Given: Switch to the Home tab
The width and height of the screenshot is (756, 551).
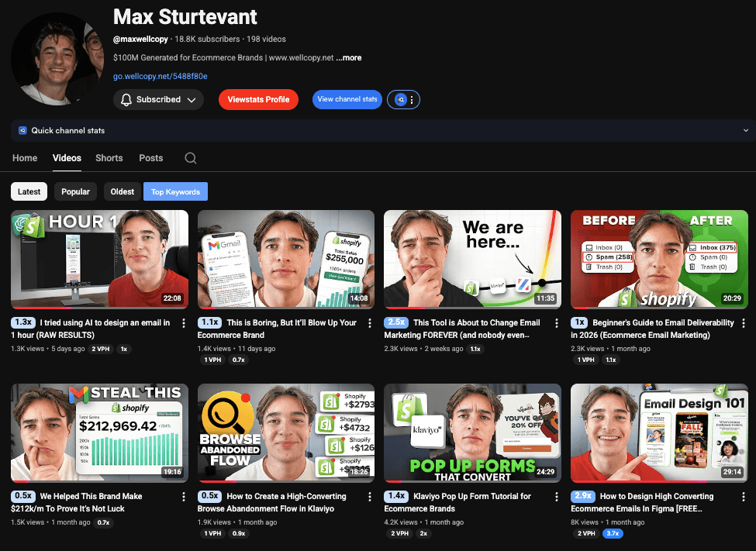Looking at the screenshot, I should coord(25,158).
